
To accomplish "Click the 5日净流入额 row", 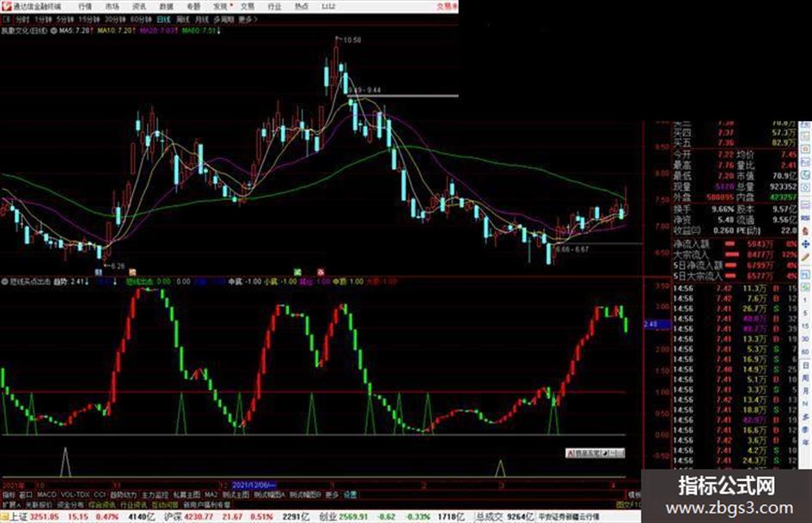I will (x=736, y=265).
